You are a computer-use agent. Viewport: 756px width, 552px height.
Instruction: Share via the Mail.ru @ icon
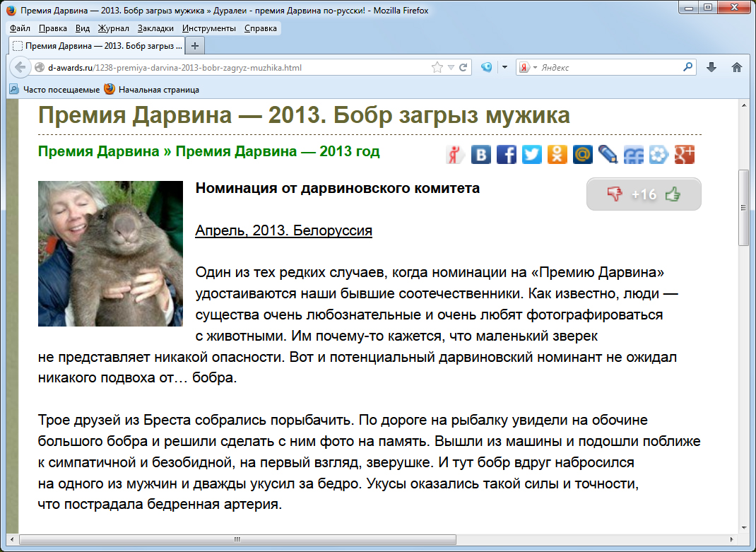coord(582,154)
